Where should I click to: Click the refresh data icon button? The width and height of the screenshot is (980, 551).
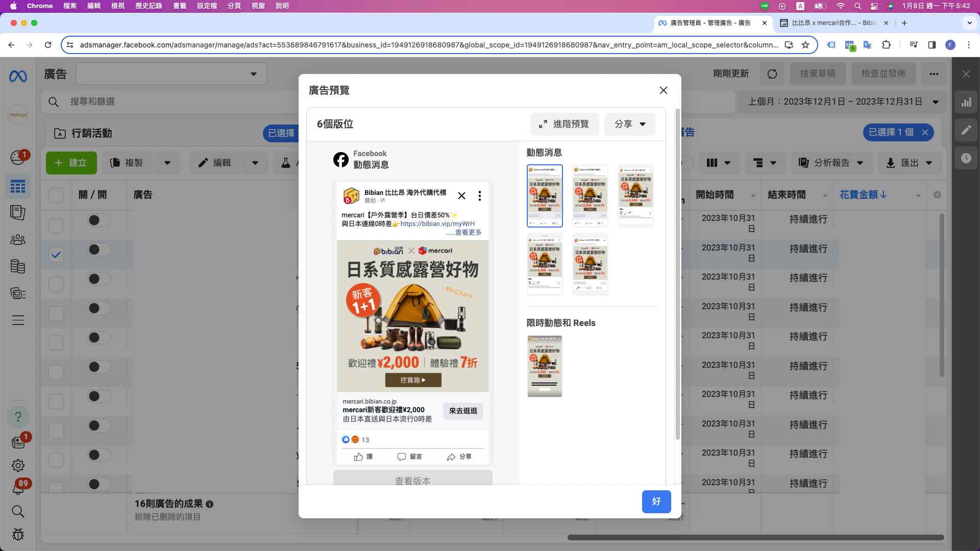(772, 74)
